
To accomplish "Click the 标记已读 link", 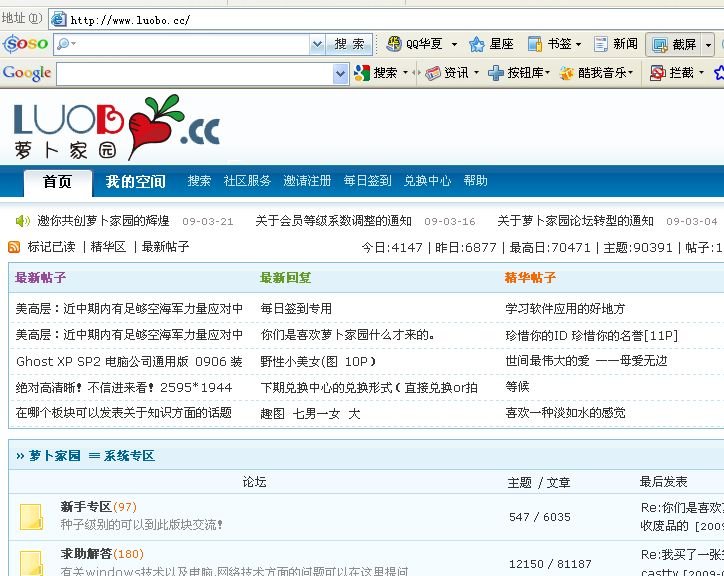I will (51, 247).
